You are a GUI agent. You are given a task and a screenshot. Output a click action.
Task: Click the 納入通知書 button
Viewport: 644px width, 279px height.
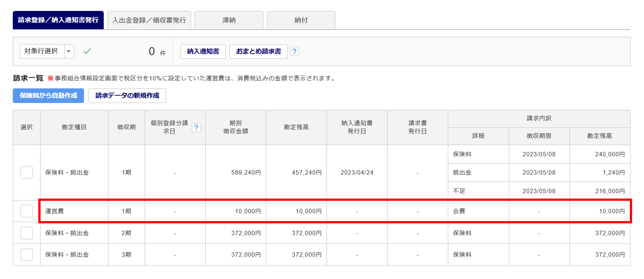coord(203,51)
